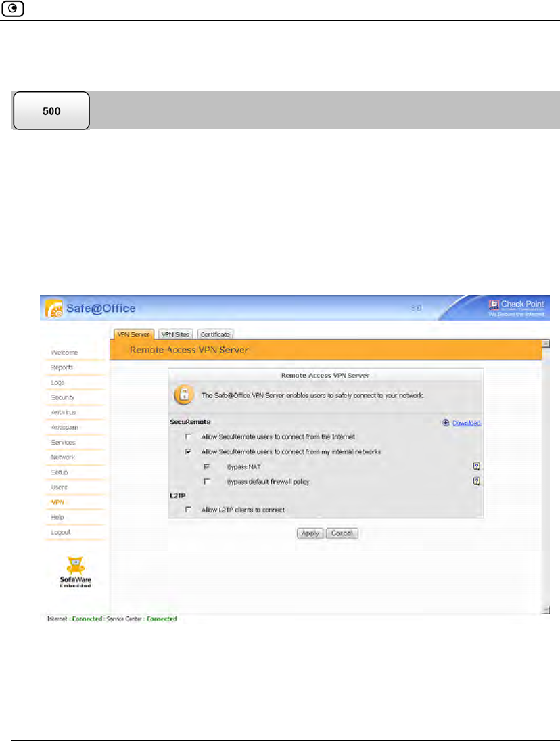
Task: Click the Apply button
Action: click(310, 533)
